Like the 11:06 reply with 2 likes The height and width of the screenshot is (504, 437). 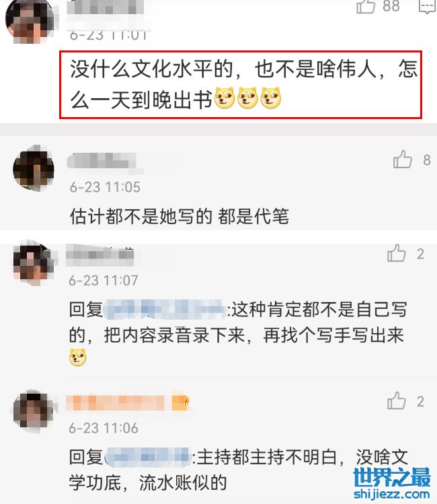[397, 400]
